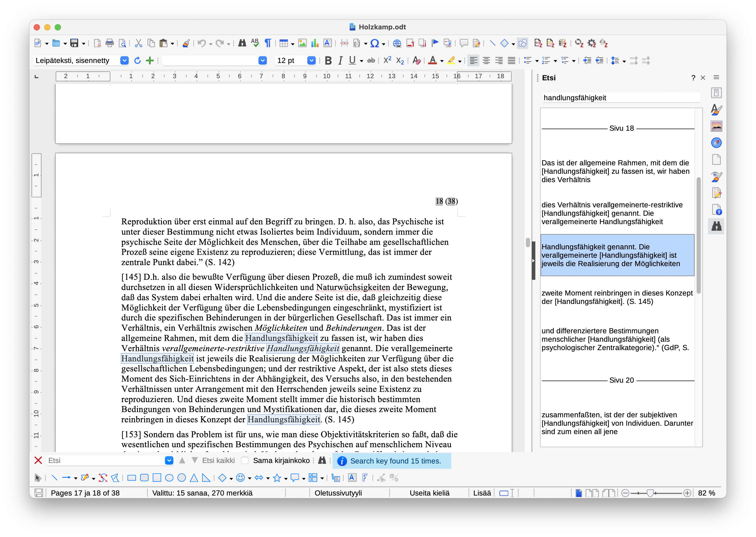Open the font name dropdown list
Image resolution: width=756 pixels, height=537 pixels.
click(x=262, y=61)
